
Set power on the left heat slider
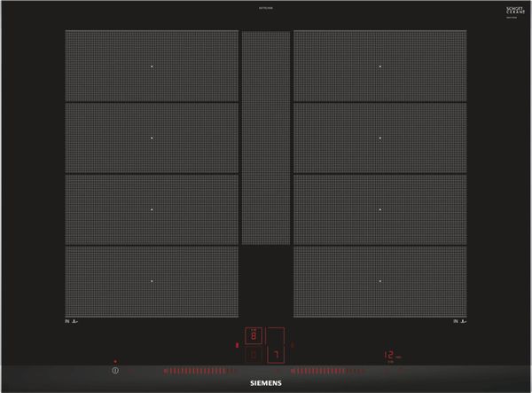tap(189, 368)
